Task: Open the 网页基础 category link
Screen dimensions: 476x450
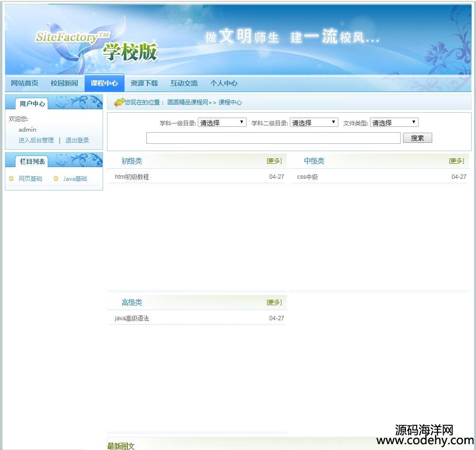Action: point(30,178)
